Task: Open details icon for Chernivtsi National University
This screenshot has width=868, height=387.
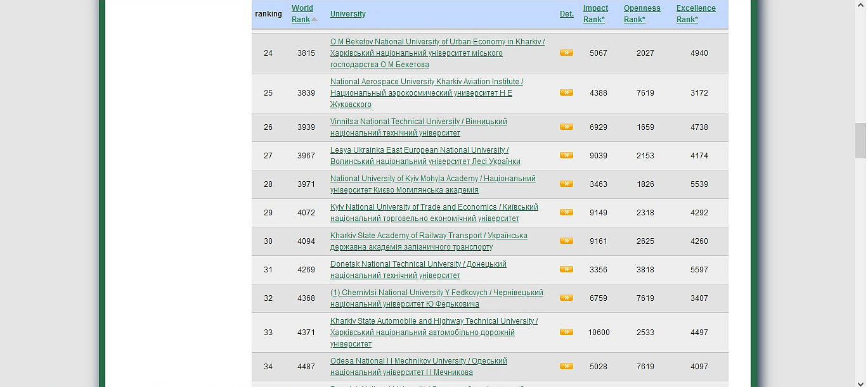Action: point(566,298)
